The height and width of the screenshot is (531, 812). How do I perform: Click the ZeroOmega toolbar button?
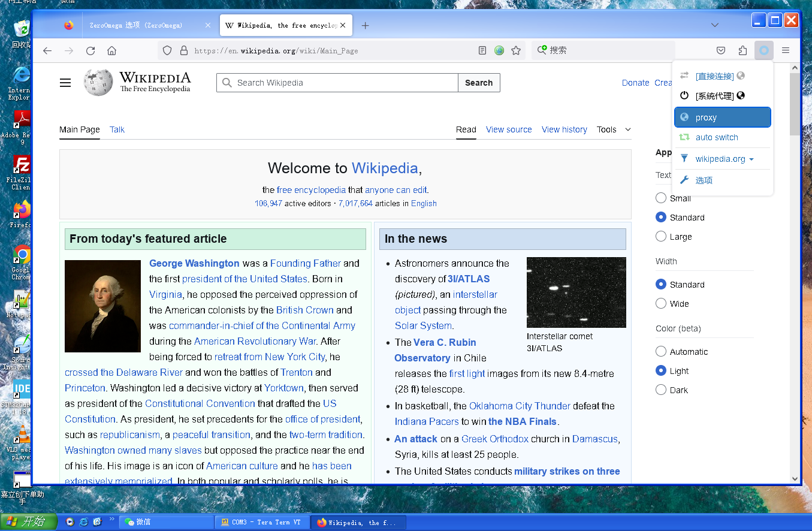[764, 51]
